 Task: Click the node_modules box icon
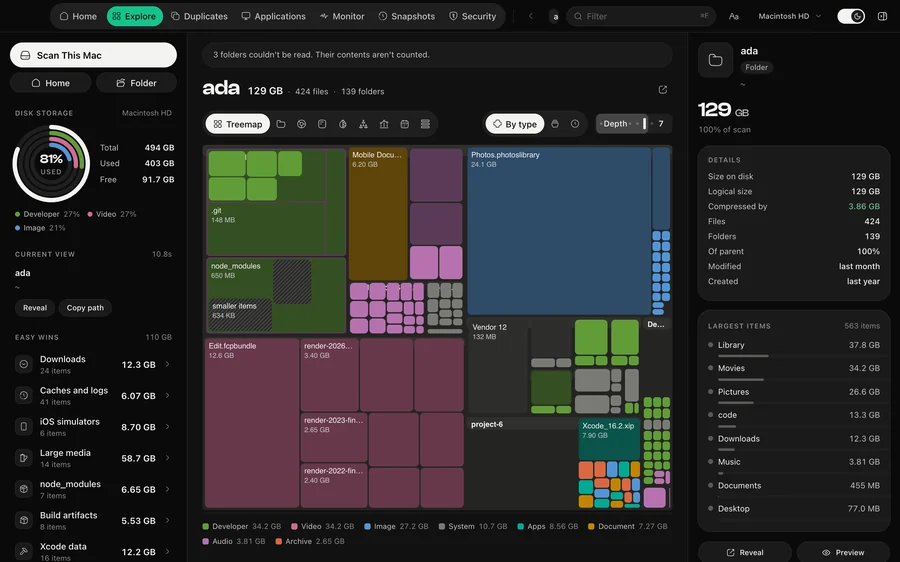point(24,489)
